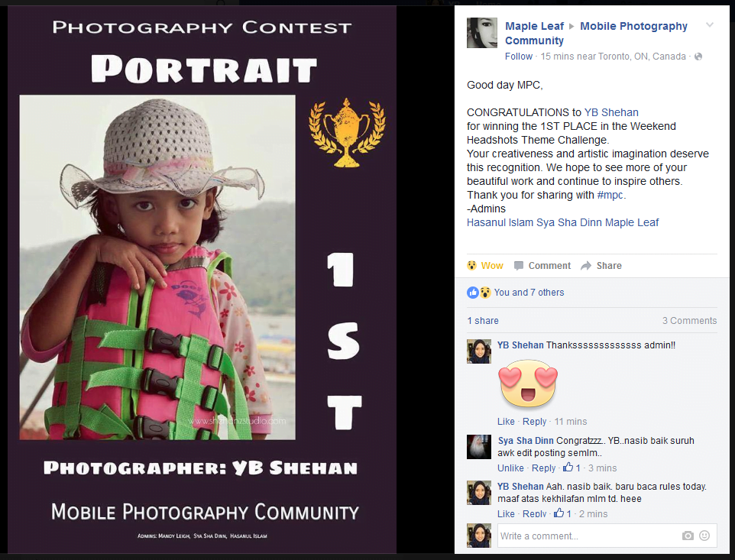Click your avatar beside comment box
Viewport: 735px width, 560px height.
click(478, 536)
